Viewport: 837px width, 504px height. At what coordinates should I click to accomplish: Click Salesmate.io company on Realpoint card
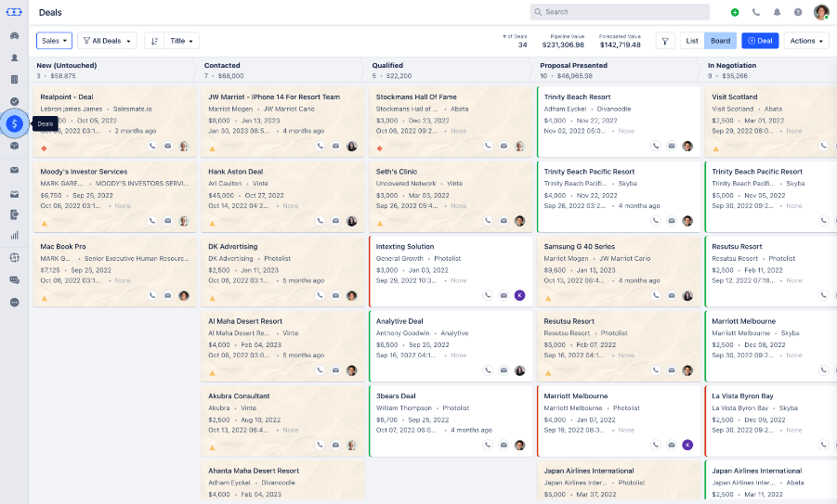133,109
